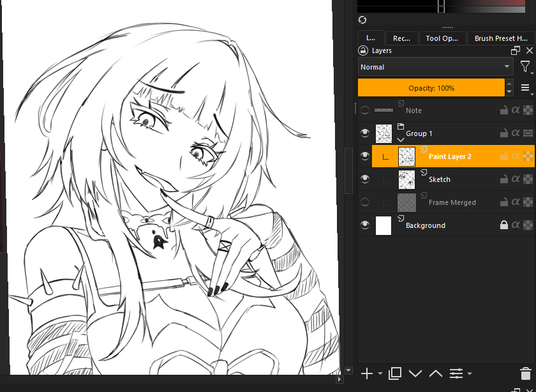Add a new layer with plus button
Viewport: 536px width, 392px height.
tap(367, 373)
